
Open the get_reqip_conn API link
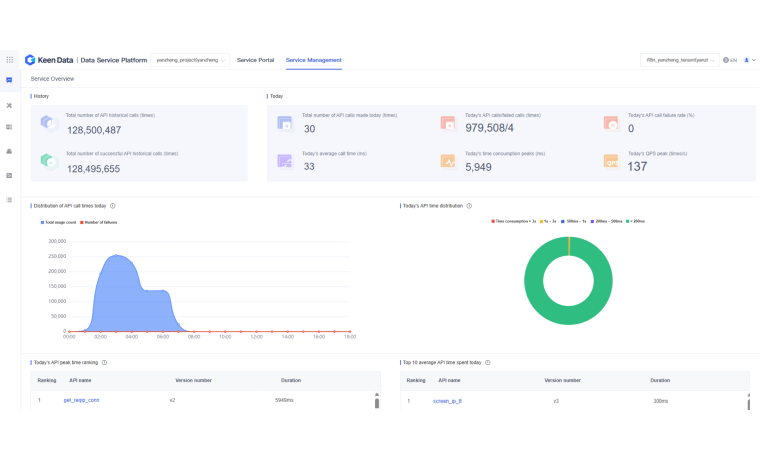pos(81,400)
